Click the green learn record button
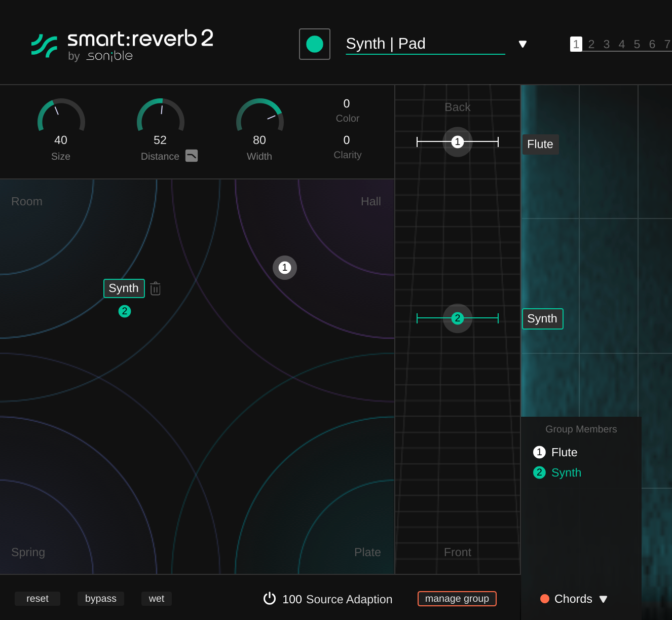The width and height of the screenshot is (672, 620). pos(314,44)
